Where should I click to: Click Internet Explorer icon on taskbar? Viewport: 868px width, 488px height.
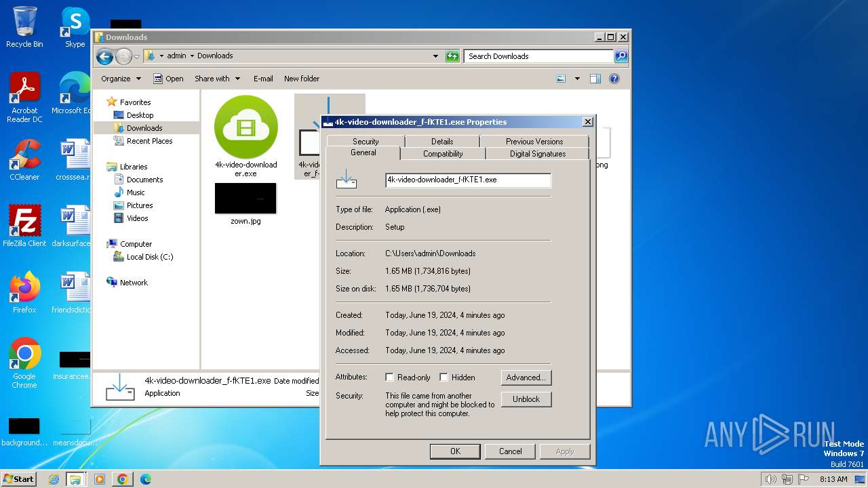(54, 479)
